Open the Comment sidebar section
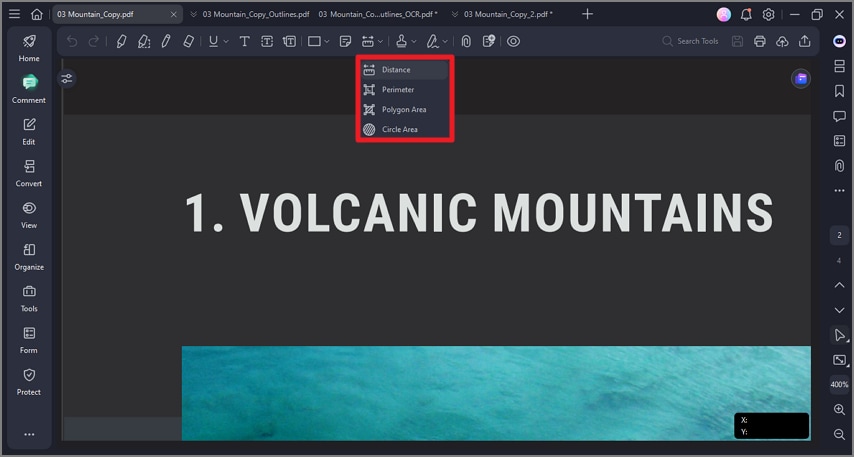The width and height of the screenshot is (854, 457). pyautogui.click(x=29, y=89)
